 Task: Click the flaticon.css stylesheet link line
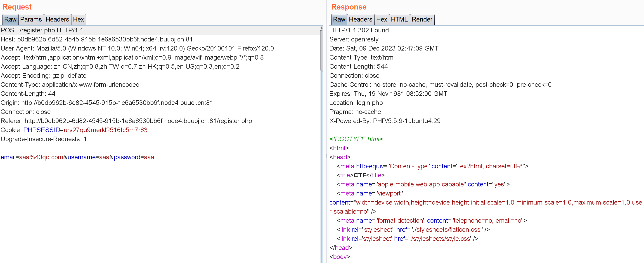pyautogui.click(x=413, y=229)
